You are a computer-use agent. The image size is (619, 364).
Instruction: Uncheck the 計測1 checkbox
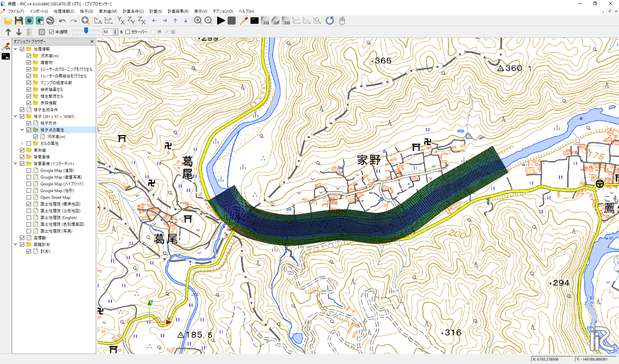pos(29,251)
